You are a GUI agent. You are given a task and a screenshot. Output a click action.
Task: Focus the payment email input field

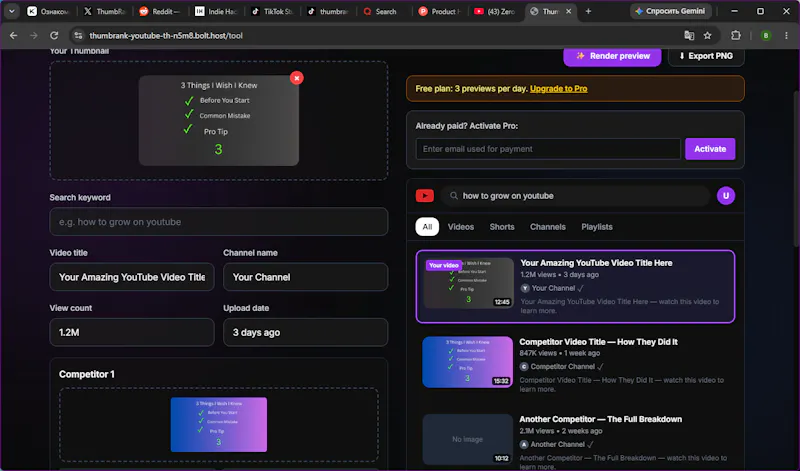(x=548, y=149)
